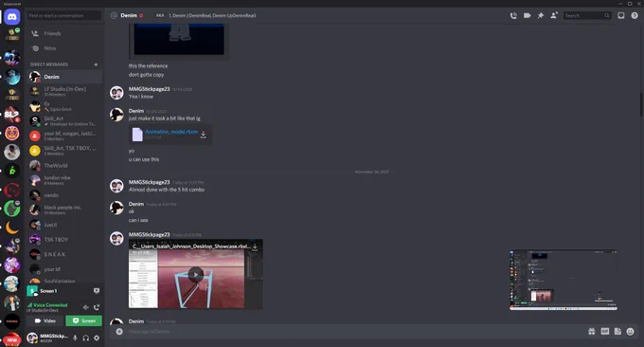Toggle noise suppression icon

[x=85, y=307]
